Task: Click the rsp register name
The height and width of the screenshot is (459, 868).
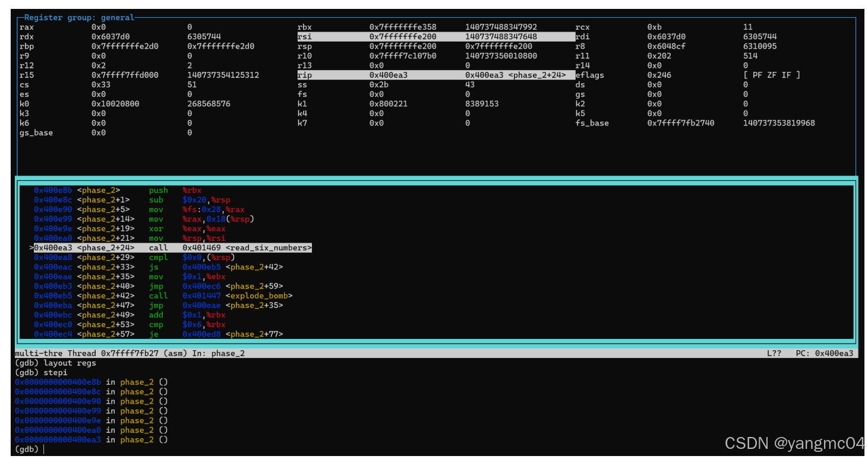Action: coord(304,46)
